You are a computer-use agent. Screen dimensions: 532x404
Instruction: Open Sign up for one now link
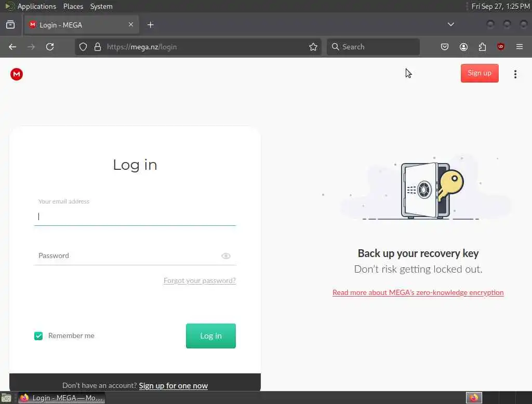point(174,386)
